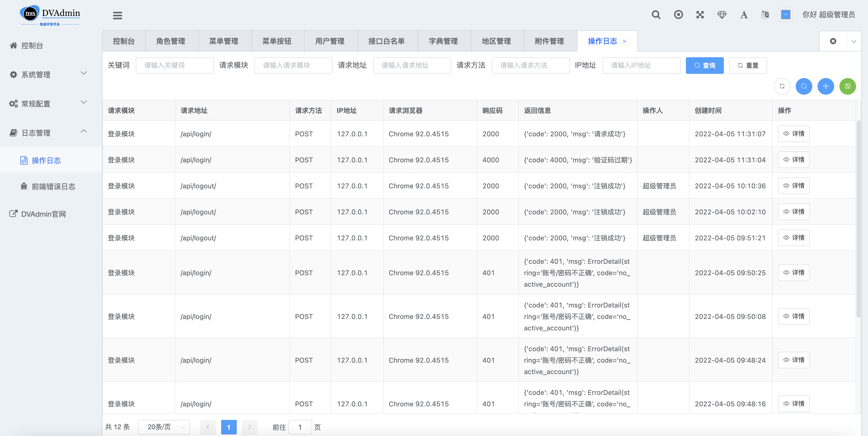Change font size with A icon
The width and height of the screenshot is (868, 436).
coord(744,15)
